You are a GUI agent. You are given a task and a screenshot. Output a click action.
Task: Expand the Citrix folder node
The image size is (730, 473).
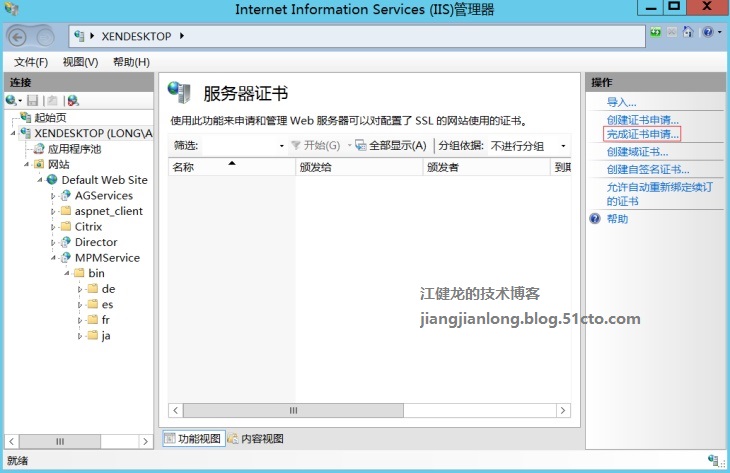pyautogui.click(x=53, y=227)
